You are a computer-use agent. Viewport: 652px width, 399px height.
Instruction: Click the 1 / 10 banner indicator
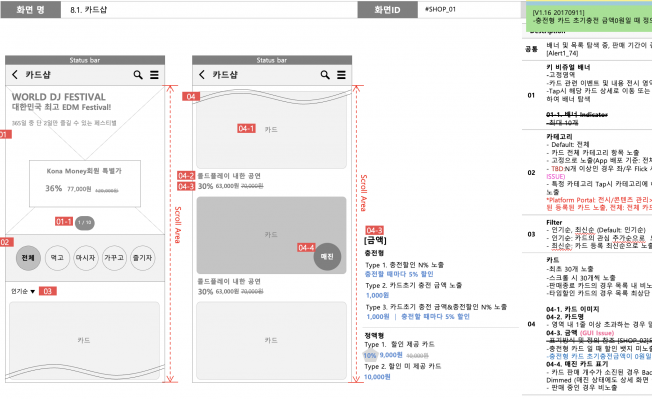tap(84, 222)
